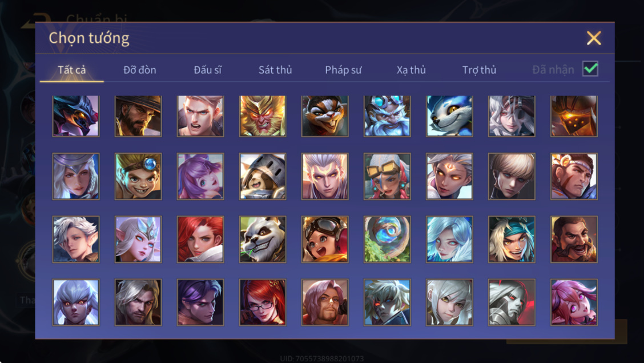
Task: Pick the helmeted bear knight hero
Action: [x=263, y=177]
